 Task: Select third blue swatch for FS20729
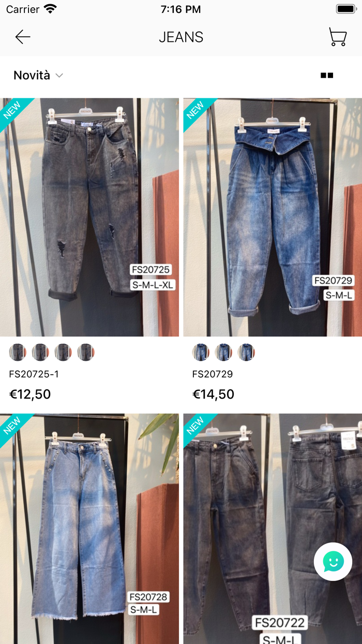tap(246, 352)
